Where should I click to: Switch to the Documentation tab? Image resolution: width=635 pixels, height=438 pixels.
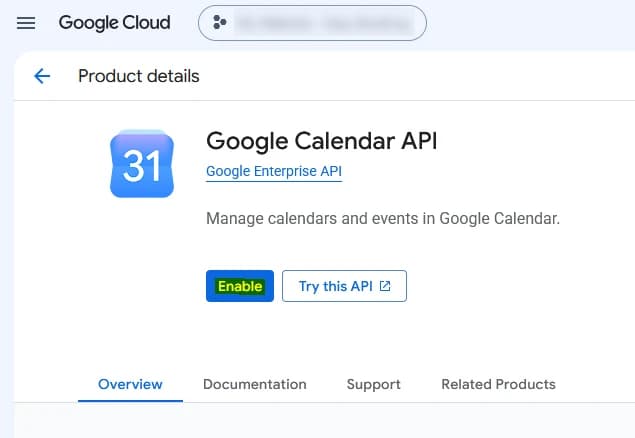point(255,384)
